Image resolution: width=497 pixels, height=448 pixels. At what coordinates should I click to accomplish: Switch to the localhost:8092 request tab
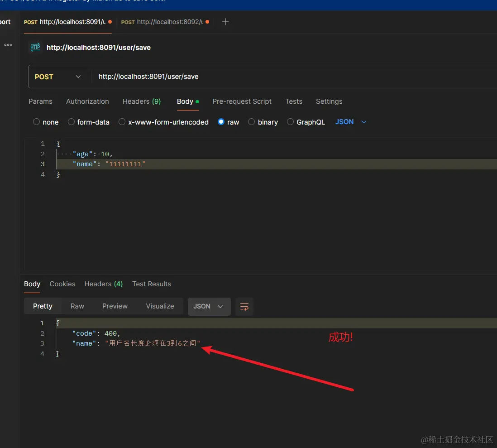[165, 22]
